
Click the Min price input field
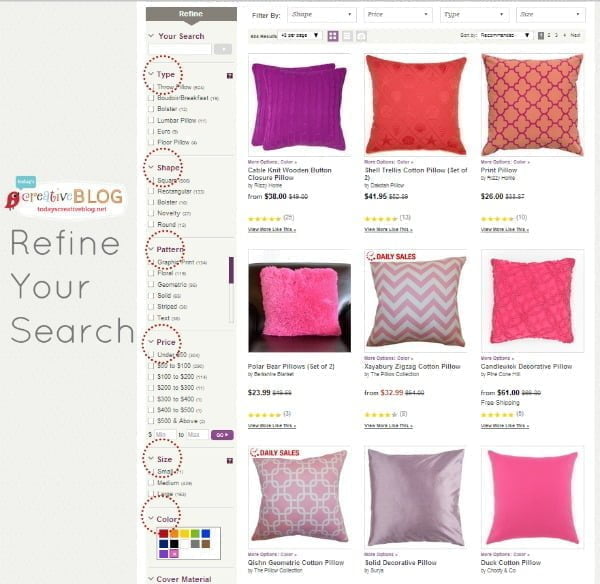pyautogui.click(x=165, y=435)
